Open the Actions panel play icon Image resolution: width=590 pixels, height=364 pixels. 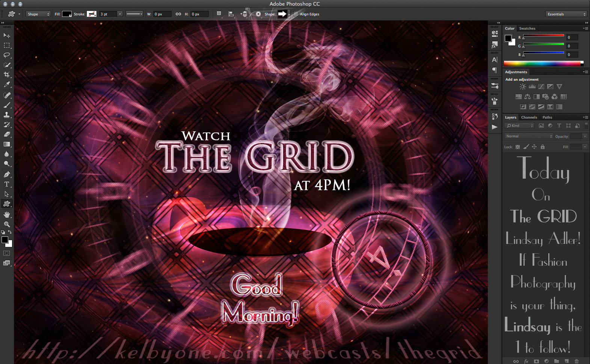click(495, 127)
